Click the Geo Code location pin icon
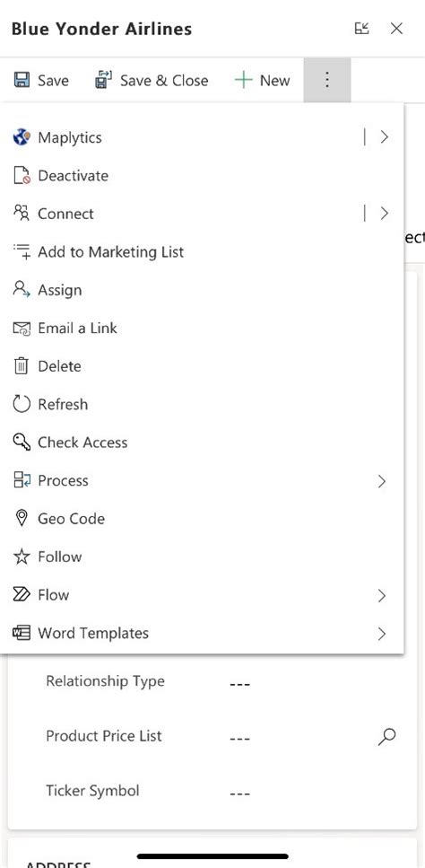425x868 pixels. tap(21, 519)
